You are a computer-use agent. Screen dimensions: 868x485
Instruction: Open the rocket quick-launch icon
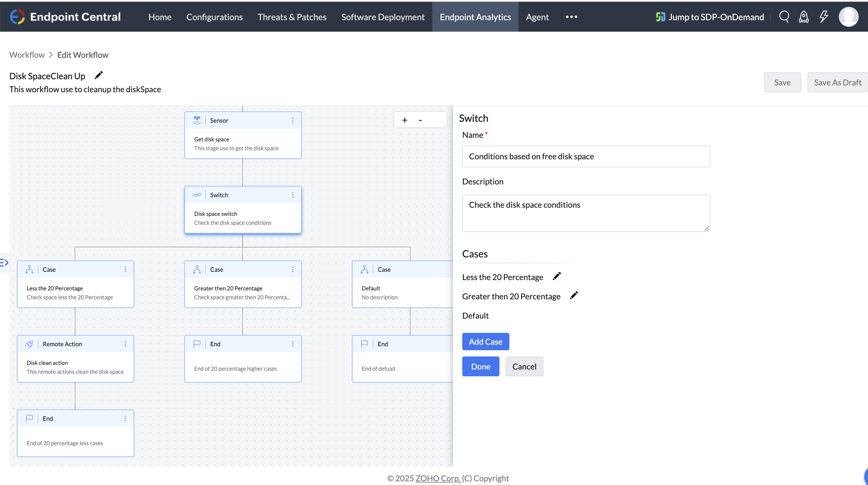pos(804,16)
